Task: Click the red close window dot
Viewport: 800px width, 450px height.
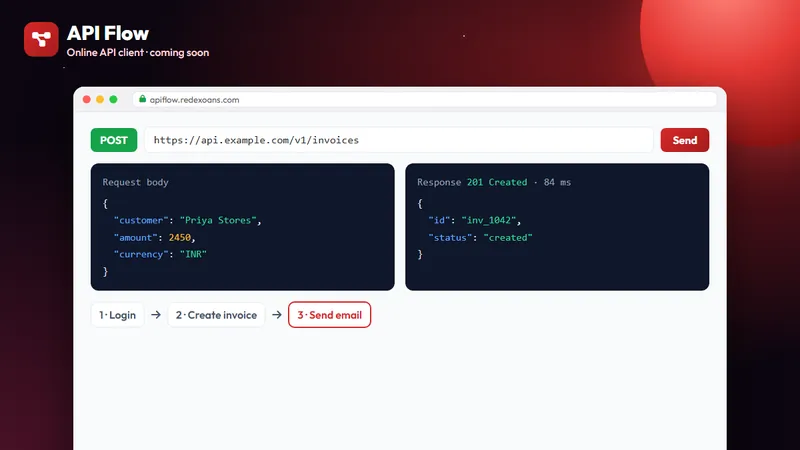Action: (87, 99)
